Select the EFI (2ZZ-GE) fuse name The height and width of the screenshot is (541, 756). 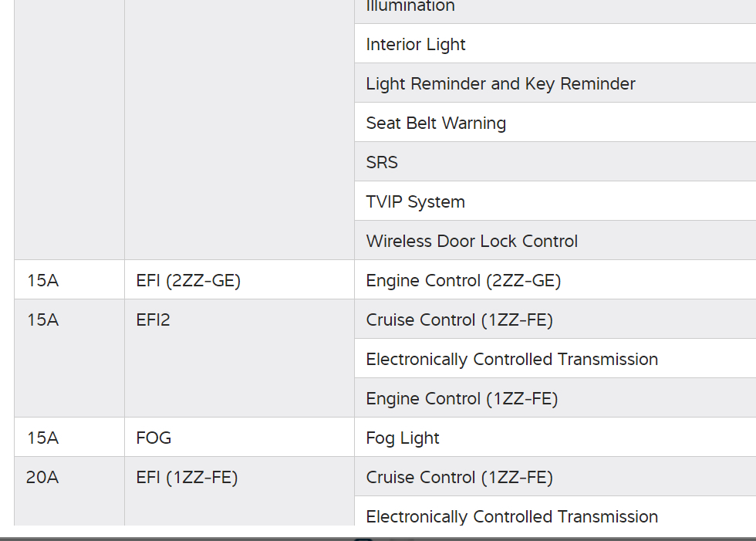click(188, 281)
